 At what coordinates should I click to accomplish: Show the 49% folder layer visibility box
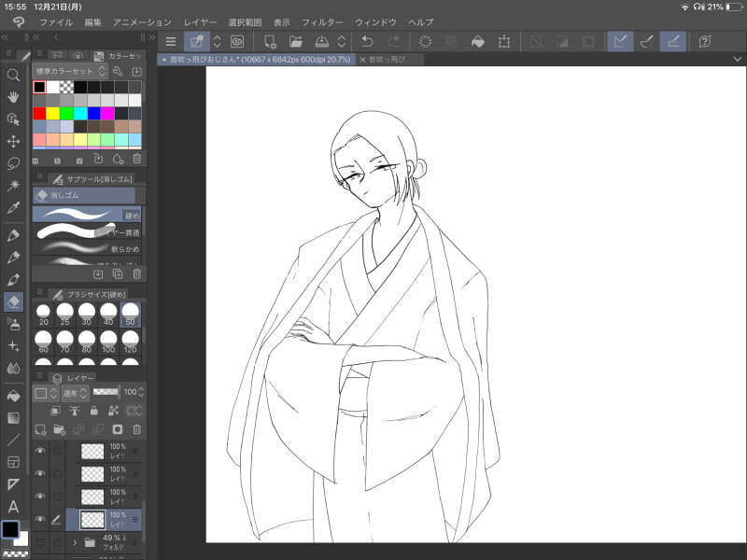click(x=40, y=542)
